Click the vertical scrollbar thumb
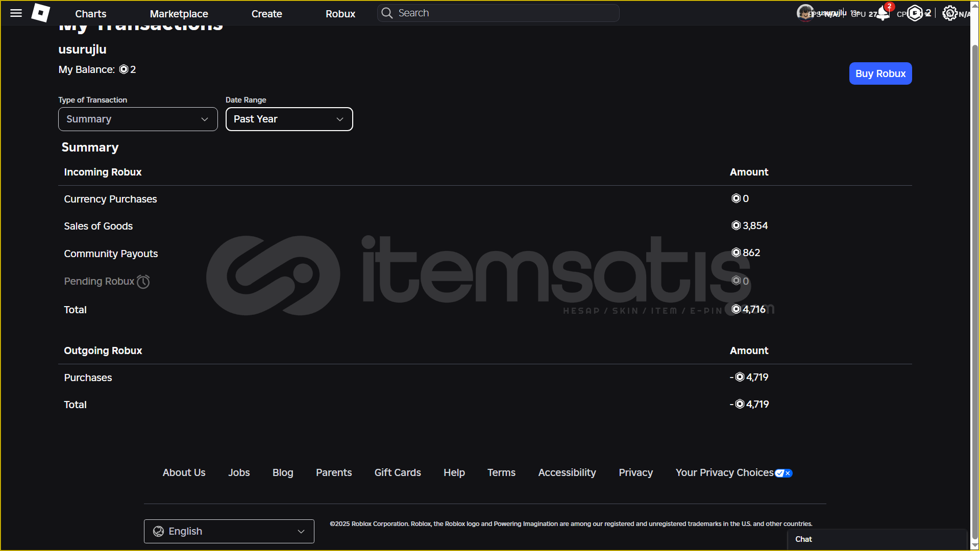Screen dimensions: 980x551 pos(975,291)
